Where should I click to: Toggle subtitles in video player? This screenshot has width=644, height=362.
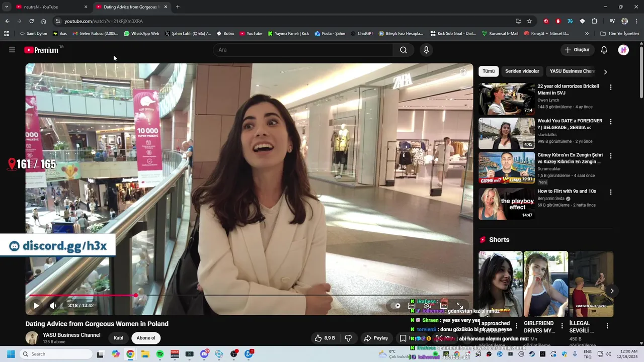412,305
